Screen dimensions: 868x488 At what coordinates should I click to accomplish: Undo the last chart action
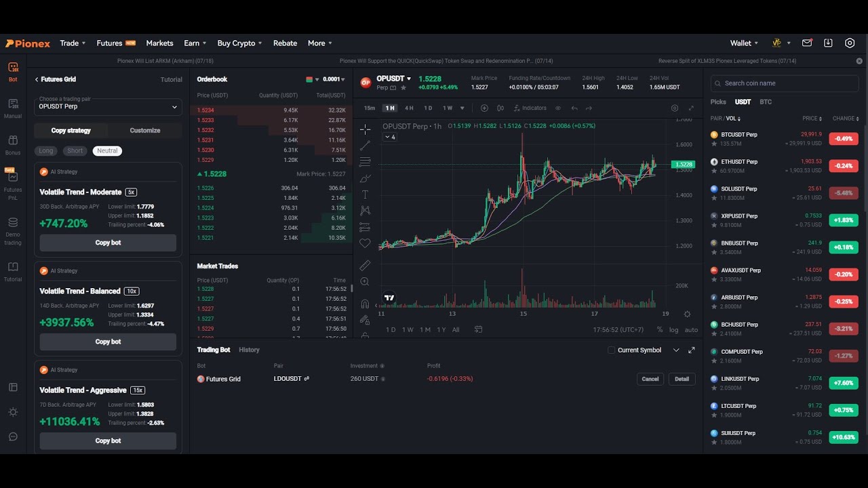pos(574,108)
